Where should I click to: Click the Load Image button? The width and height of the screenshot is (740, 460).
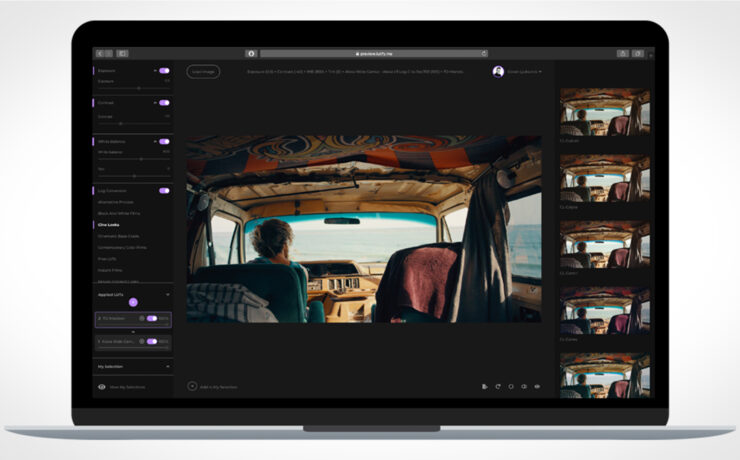203,72
